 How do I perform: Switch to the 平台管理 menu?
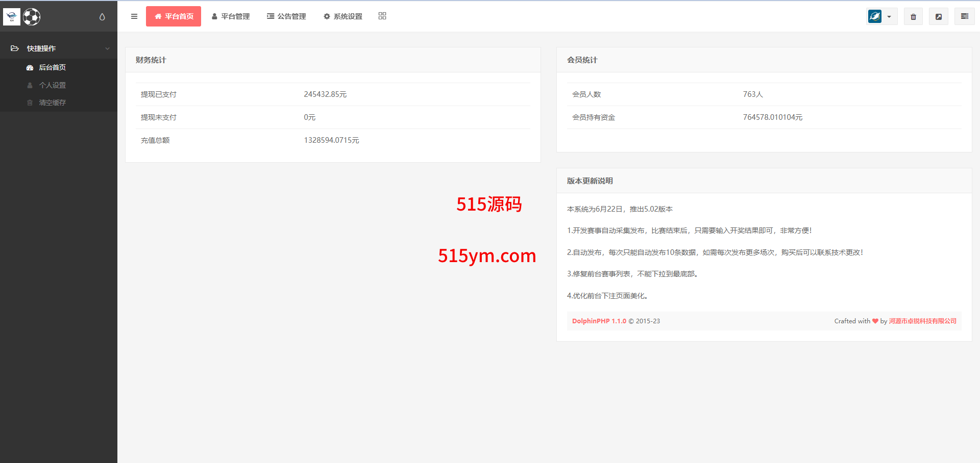(x=231, y=16)
